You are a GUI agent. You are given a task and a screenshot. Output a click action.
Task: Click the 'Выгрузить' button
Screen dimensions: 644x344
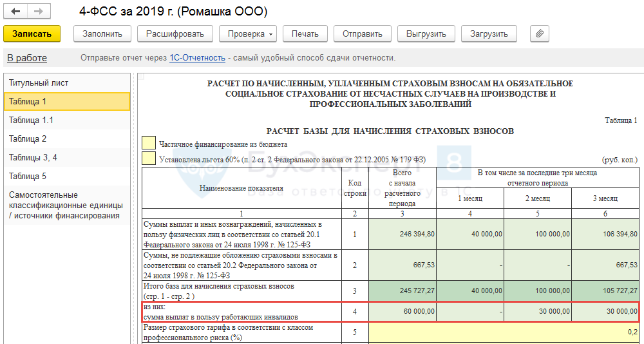[426, 33]
